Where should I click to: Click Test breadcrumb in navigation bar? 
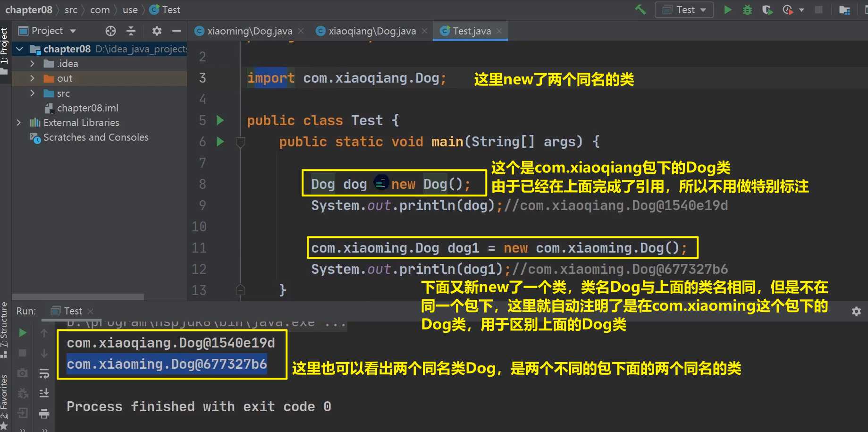(165, 10)
